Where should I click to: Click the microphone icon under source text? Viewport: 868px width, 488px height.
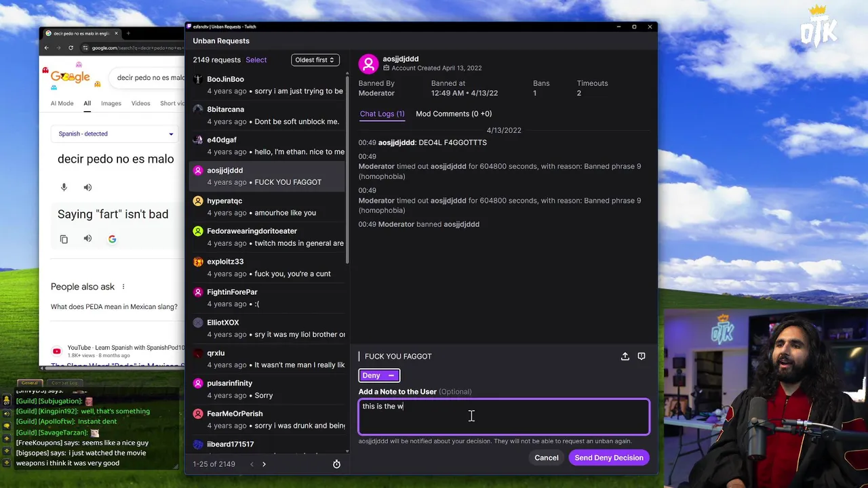tap(64, 187)
